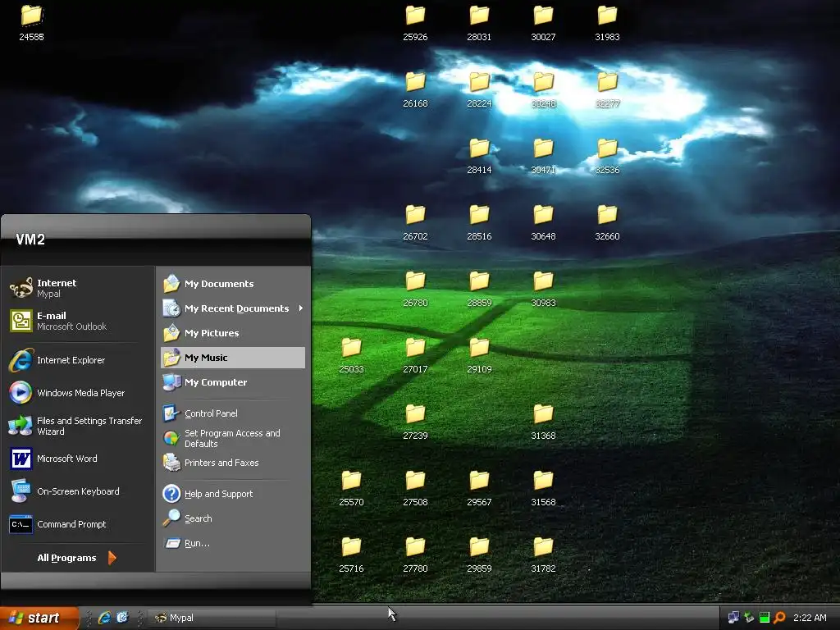The image size is (840, 630).
Task: Expand All Programs arrow
Action: [x=112, y=558]
